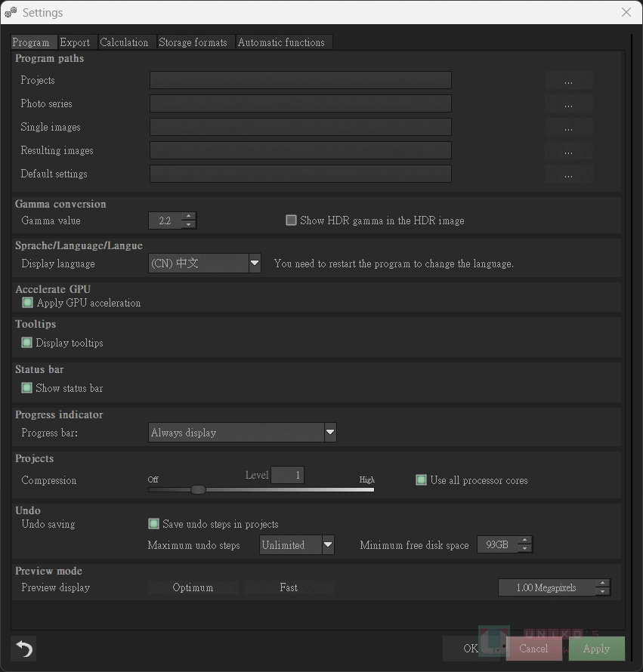Toggle Apply GPU acceleration checkbox
The width and height of the screenshot is (643, 672).
tap(28, 303)
